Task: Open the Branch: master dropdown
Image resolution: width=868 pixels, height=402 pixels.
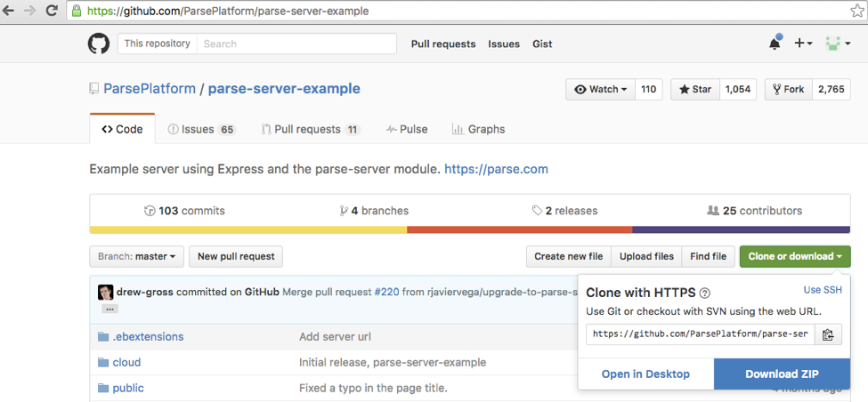Action: 137,256
